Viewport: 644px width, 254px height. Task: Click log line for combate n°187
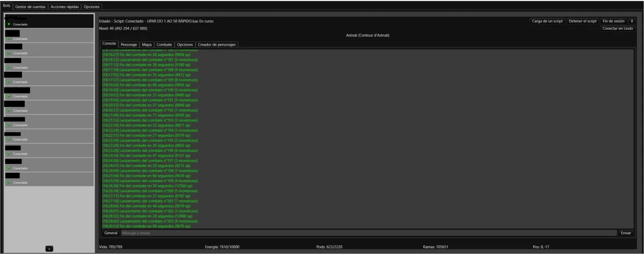tap(150, 60)
